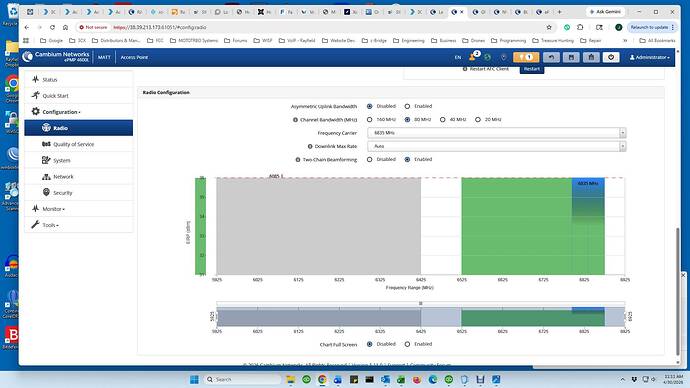
Task: Click the page vertical scrollbar
Action: [677, 291]
